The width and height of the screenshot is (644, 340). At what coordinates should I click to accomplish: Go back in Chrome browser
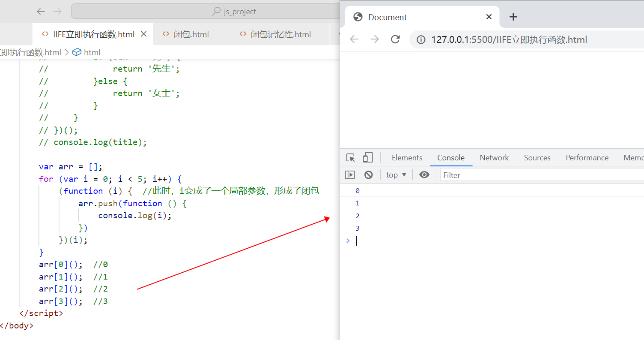pyautogui.click(x=354, y=39)
